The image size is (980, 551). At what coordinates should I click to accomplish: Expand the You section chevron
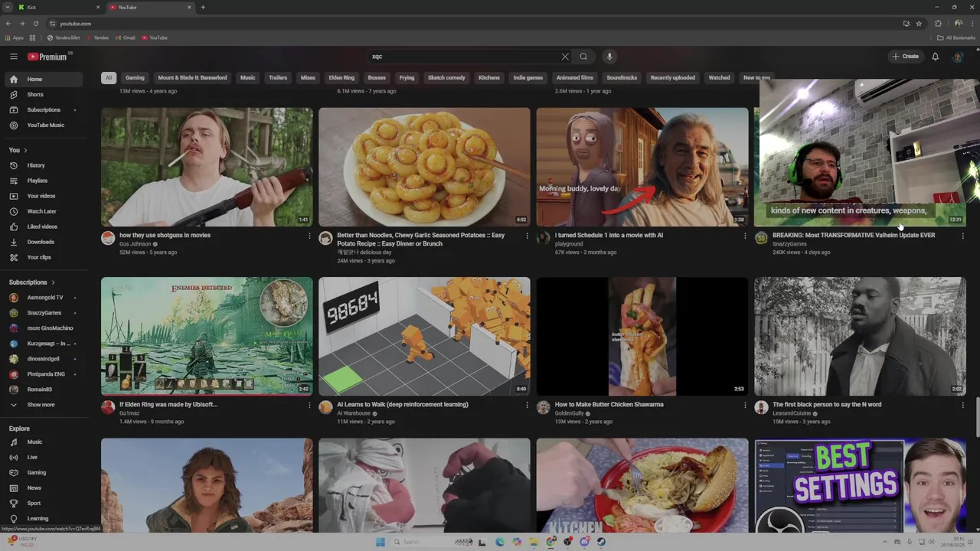(25, 150)
